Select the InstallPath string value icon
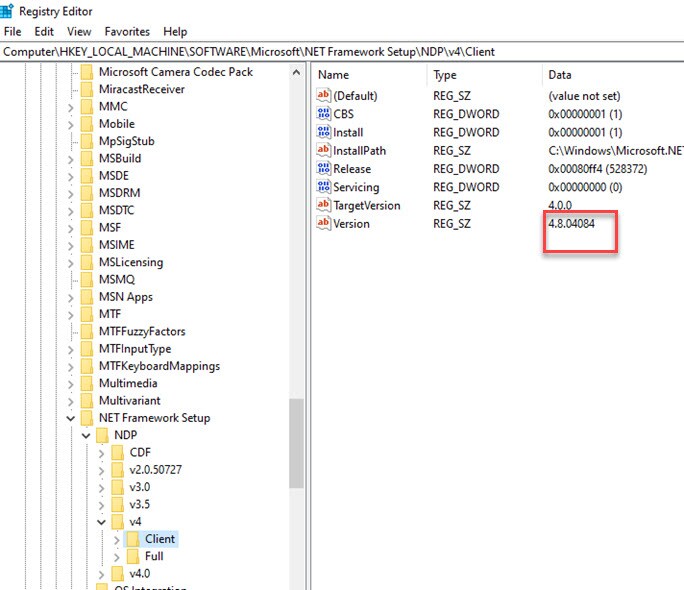This screenshot has height=590, width=684. click(x=323, y=150)
